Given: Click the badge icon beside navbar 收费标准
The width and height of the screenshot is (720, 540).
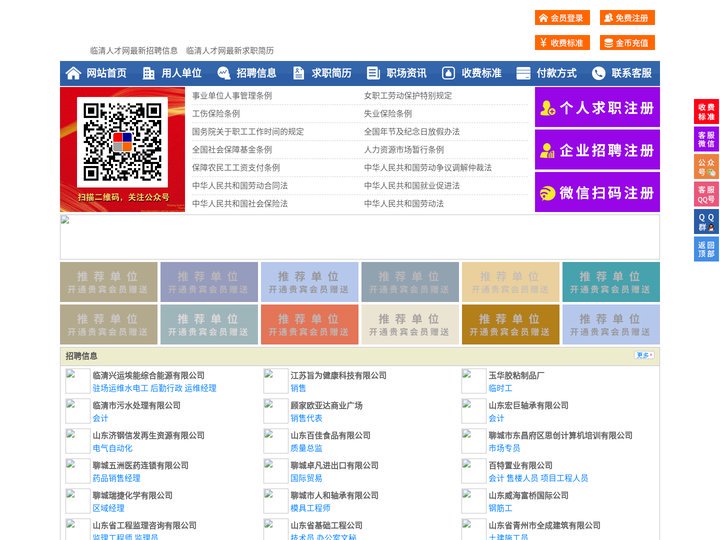Looking at the screenshot, I should click(x=448, y=73).
